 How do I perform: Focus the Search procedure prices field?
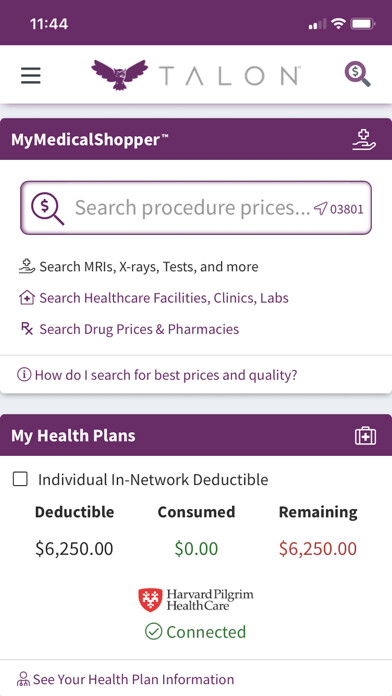tap(196, 208)
